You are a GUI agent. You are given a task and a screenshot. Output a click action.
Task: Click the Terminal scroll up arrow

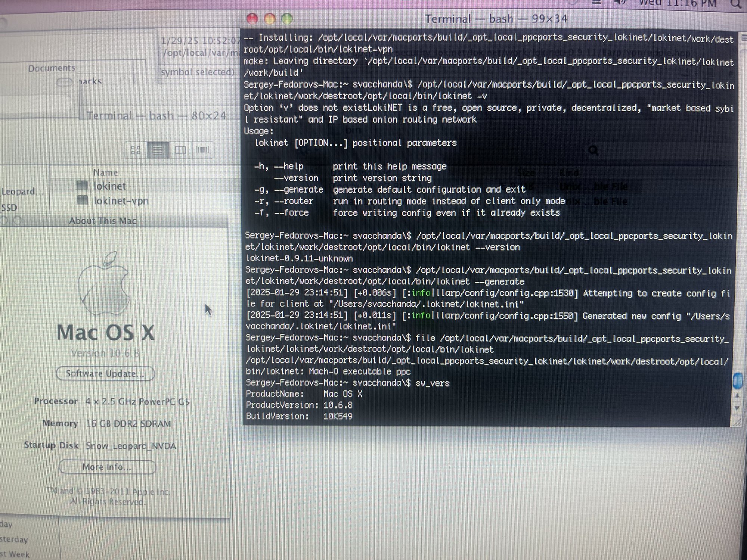737,396
